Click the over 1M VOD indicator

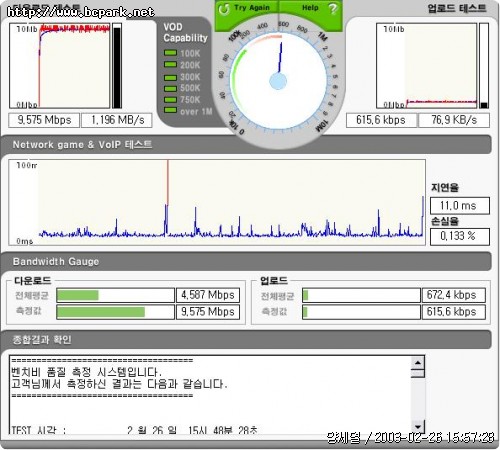(x=170, y=110)
